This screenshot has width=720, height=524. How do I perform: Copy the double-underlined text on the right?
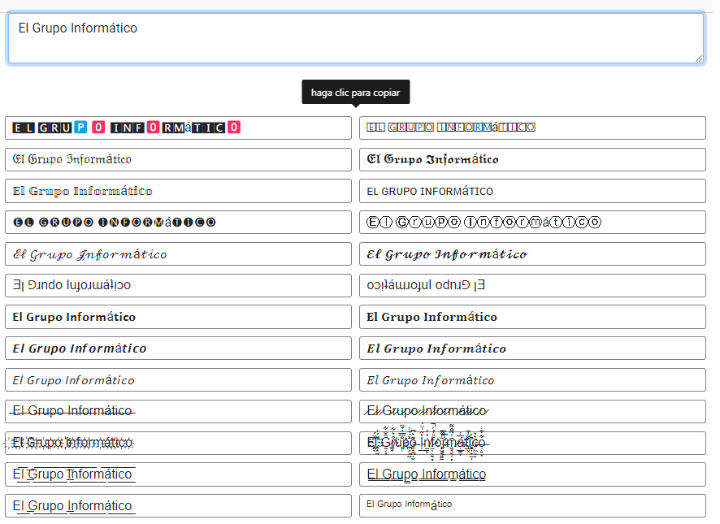click(x=532, y=475)
